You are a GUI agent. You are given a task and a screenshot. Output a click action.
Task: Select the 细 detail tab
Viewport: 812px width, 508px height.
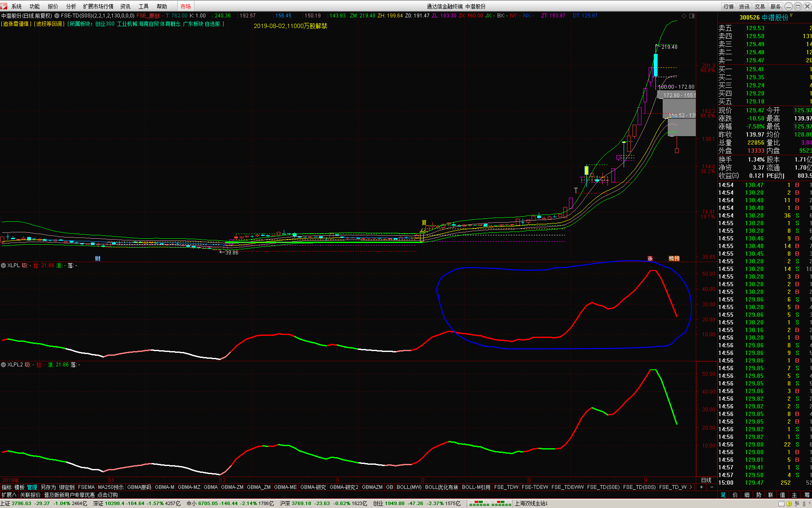tap(747, 495)
